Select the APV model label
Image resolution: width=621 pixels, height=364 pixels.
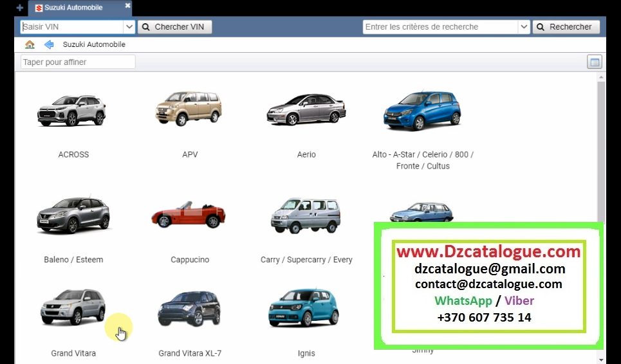(x=190, y=155)
